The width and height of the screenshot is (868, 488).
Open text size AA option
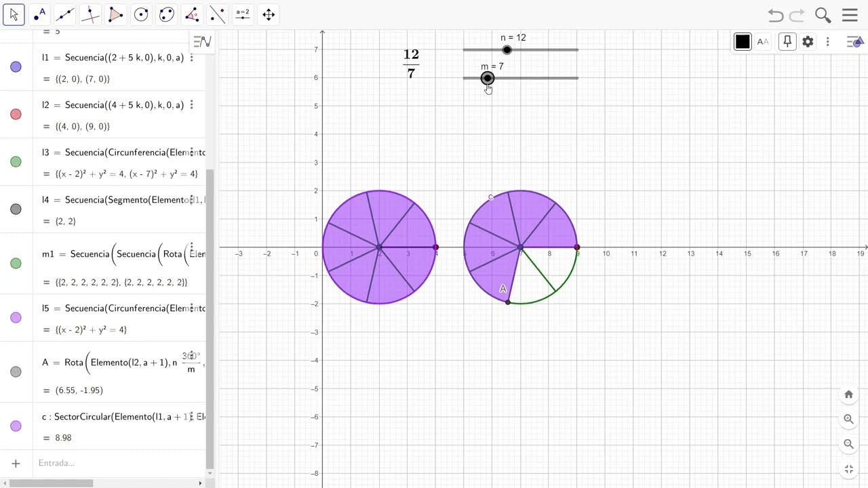click(763, 42)
